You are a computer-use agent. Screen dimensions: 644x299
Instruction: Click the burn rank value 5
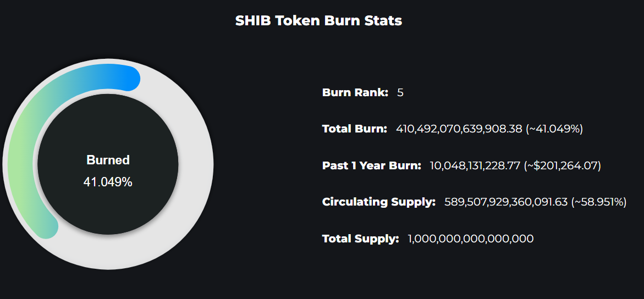(x=400, y=92)
